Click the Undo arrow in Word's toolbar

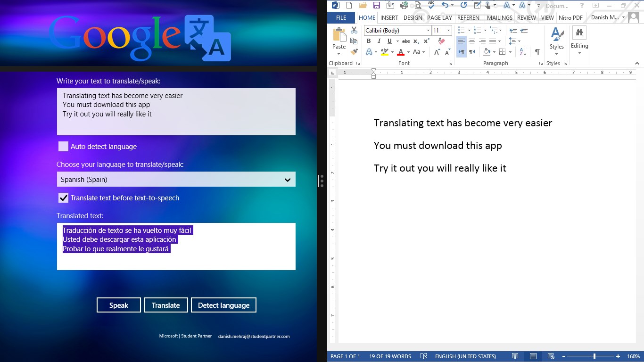(445, 5)
